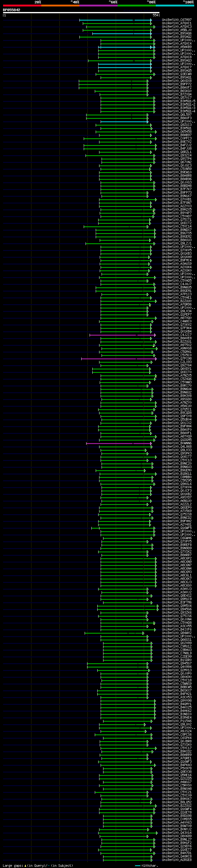Viewport: 197px width, 868px height.
Task: Open hit UniRef100_B3H501-4
Action: coord(179,111)
